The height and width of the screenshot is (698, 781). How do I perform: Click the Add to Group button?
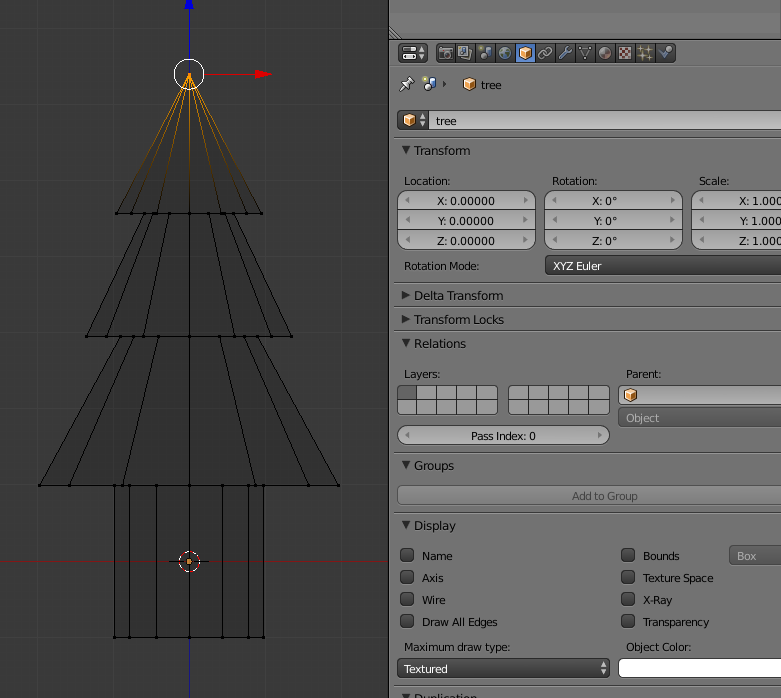589,496
